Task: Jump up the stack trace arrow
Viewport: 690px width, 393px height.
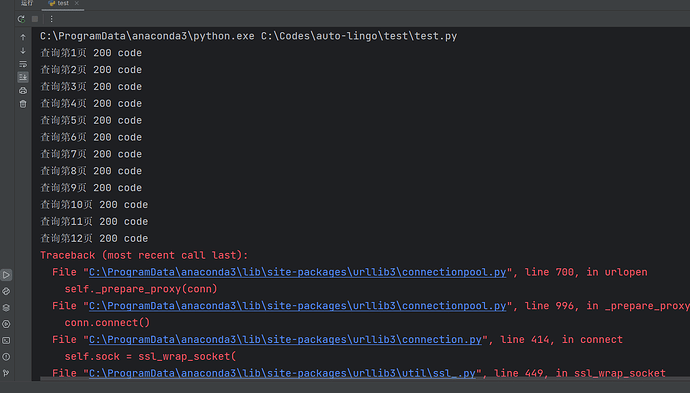Action: tap(23, 37)
